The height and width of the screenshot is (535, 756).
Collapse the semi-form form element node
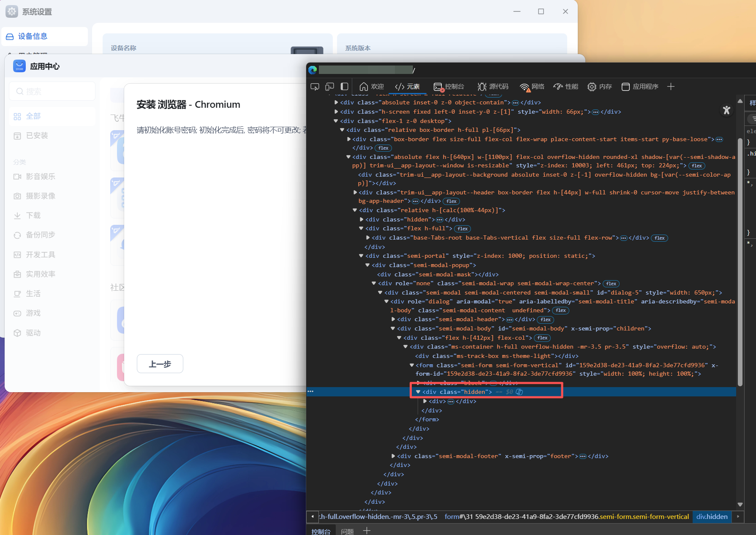click(412, 365)
